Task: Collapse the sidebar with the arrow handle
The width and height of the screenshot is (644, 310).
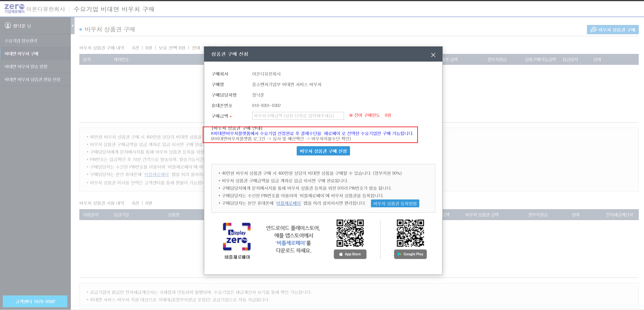Action: pyautogui.click(x=73, y=26)
